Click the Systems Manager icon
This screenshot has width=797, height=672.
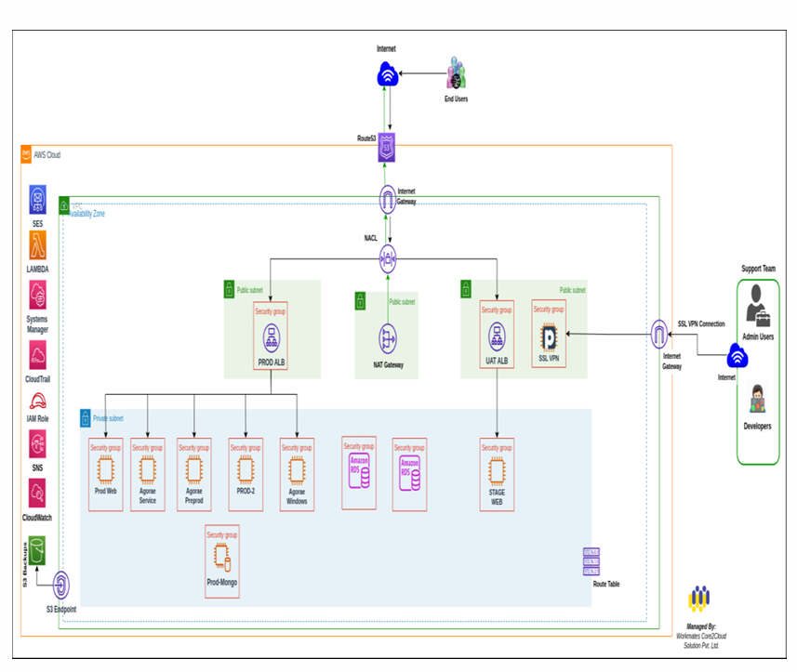tap(38, 297)
